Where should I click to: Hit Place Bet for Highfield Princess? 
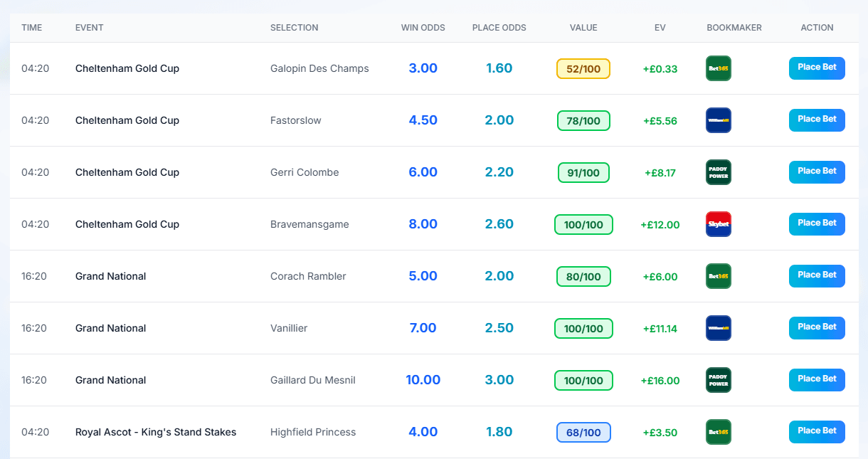click(817, 432)
